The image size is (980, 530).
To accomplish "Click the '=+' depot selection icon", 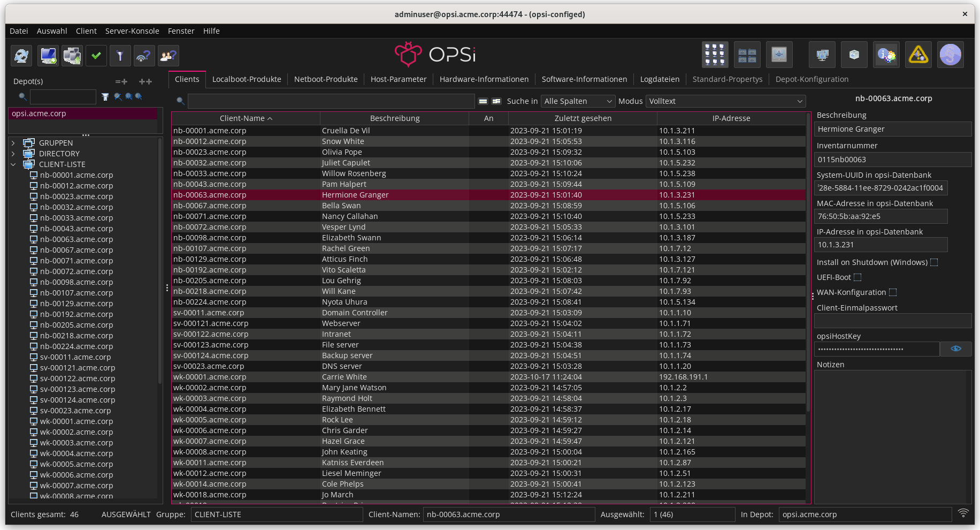I will tap(121, 81).
